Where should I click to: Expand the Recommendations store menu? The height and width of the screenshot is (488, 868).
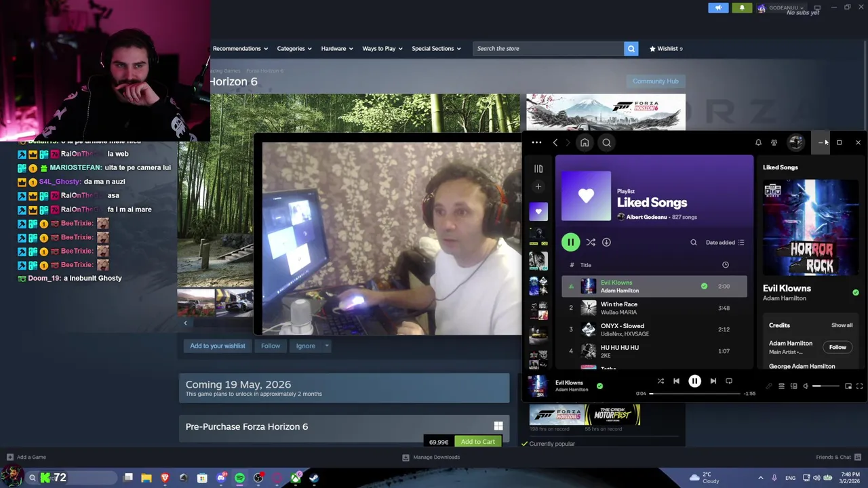click(240, 49)
